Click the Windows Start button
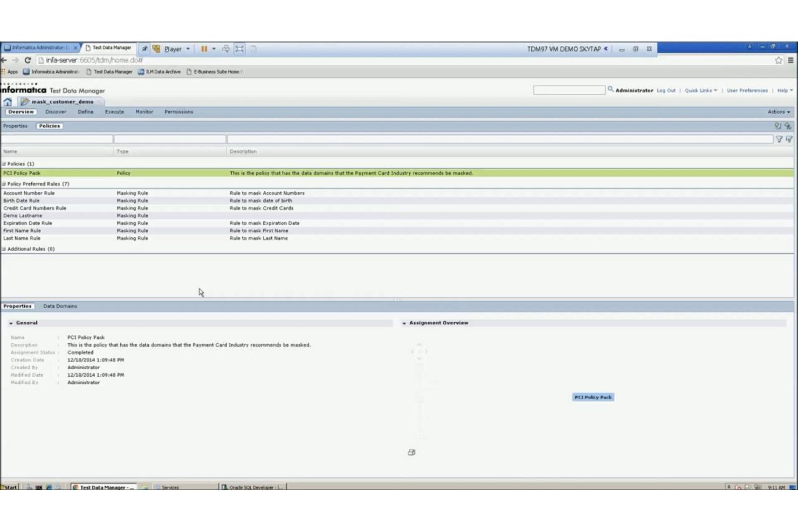Viewport: 798px width, 532px height. click(x=10, y=487)
